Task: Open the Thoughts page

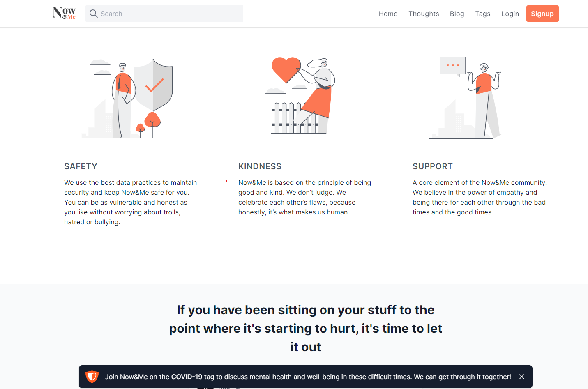Action: [424, 14]
